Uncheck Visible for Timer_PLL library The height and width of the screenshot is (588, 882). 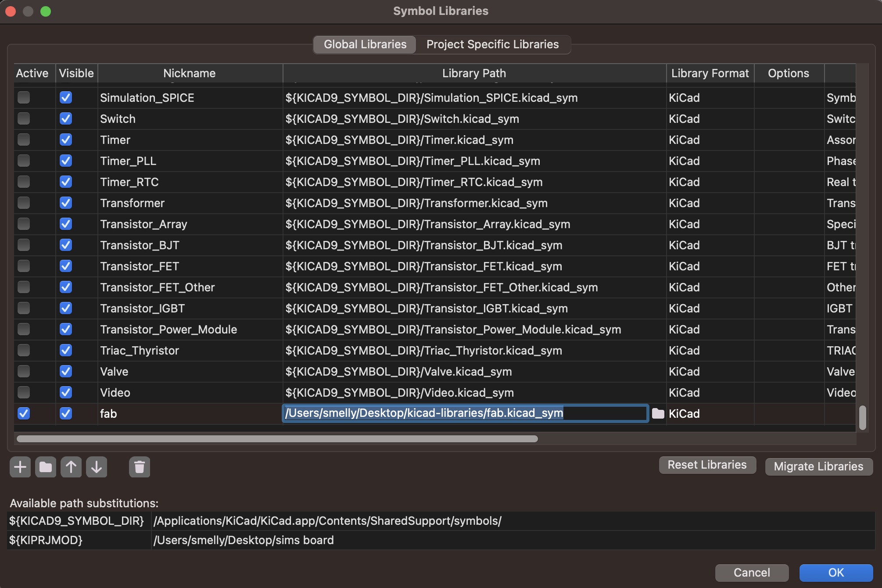[x=66, y=161]
